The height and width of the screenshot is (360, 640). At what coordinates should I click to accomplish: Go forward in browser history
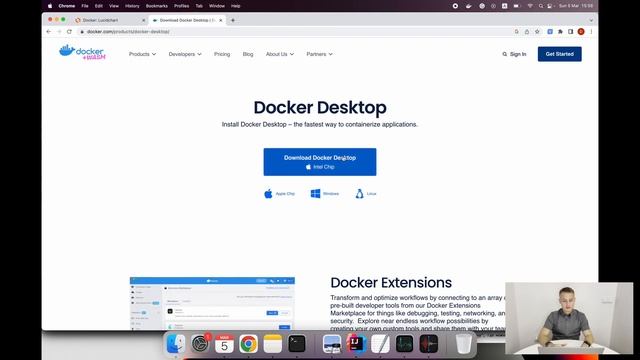[59, 31]
